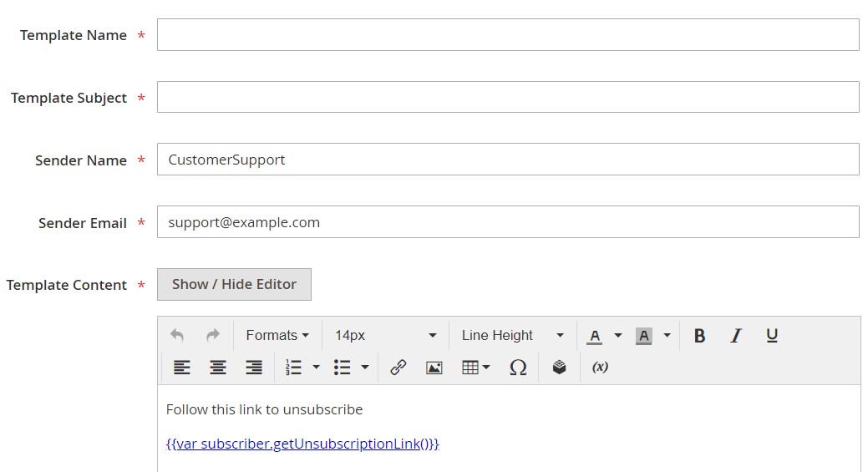The width and height of the screenshot is (868, 472).
Task: Open the table insert menu
Action: point(475,368)
